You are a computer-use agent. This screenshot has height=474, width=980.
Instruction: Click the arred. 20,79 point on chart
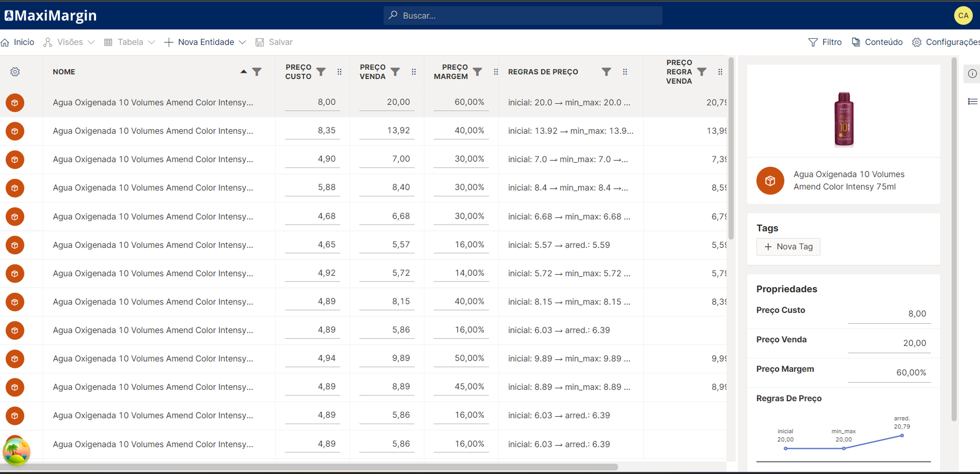902,435
